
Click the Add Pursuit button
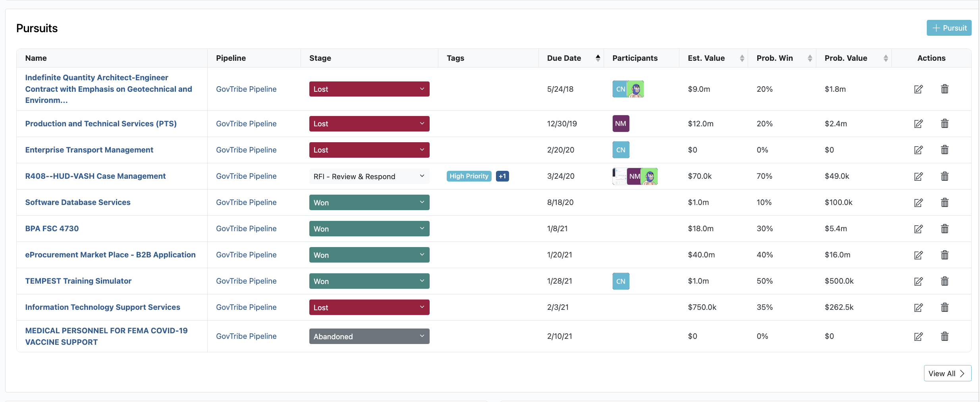[x=949, y=28]
